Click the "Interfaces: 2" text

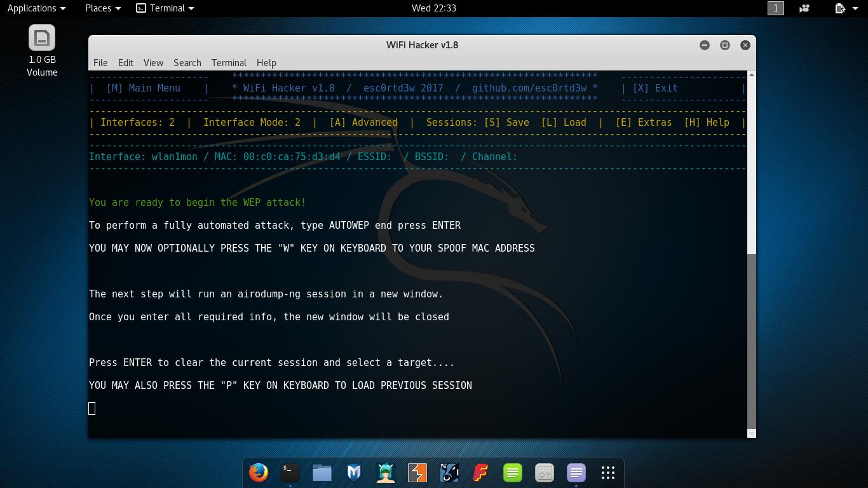point(137,123)
